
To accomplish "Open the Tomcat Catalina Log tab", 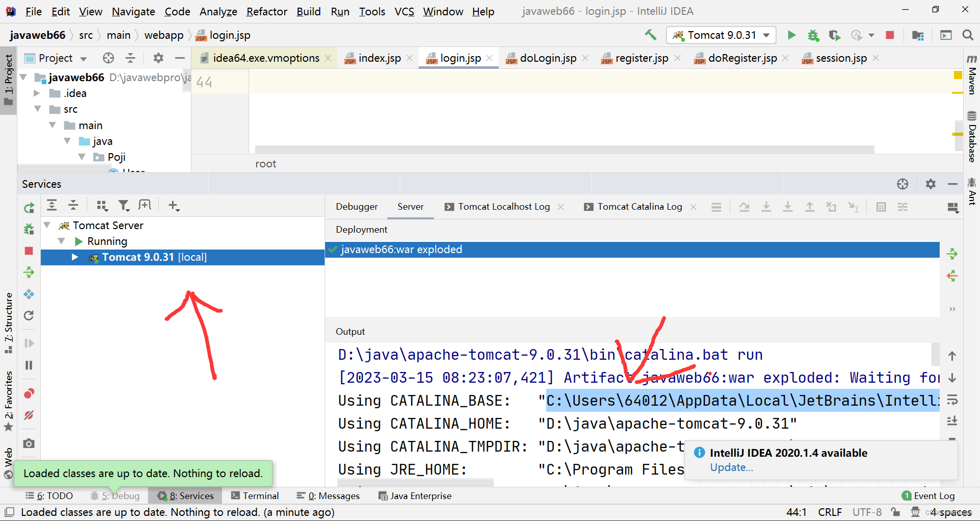I will (x=640, y=207).
